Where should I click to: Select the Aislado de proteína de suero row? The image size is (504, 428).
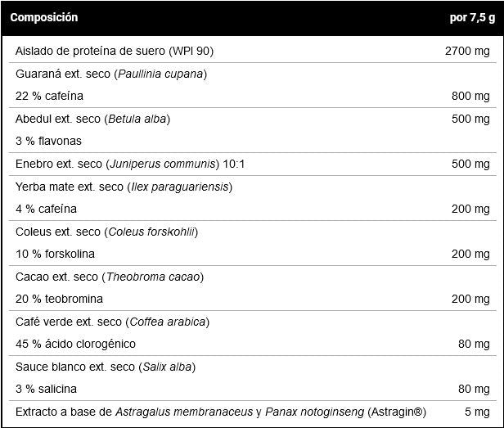pyautogui.click(x=115, y=52)
